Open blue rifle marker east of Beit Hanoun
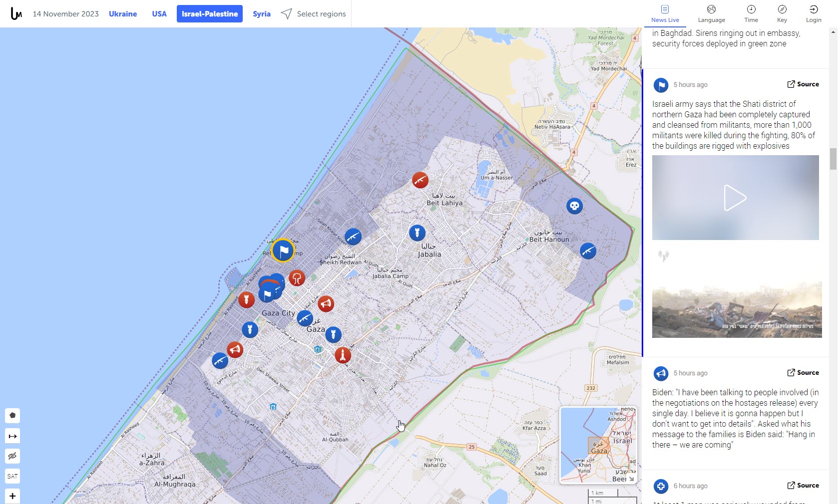839x504 pixels. tap(588, 251)
